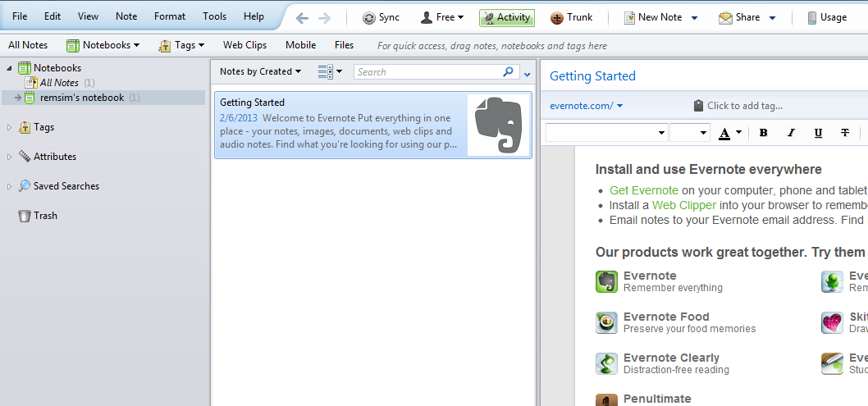Toggle italic formatting
The image size is (868, 406).
791,133
